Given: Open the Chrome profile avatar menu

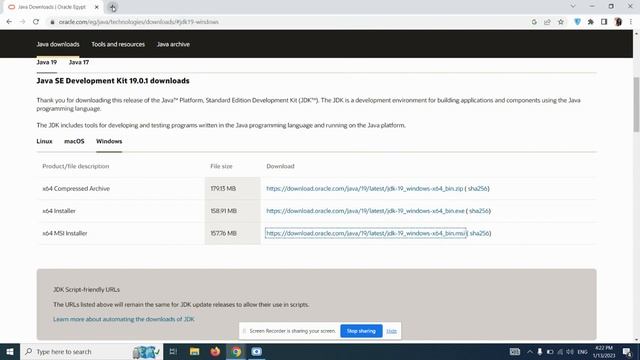Looking at the screenshot, I should [618, 22].
